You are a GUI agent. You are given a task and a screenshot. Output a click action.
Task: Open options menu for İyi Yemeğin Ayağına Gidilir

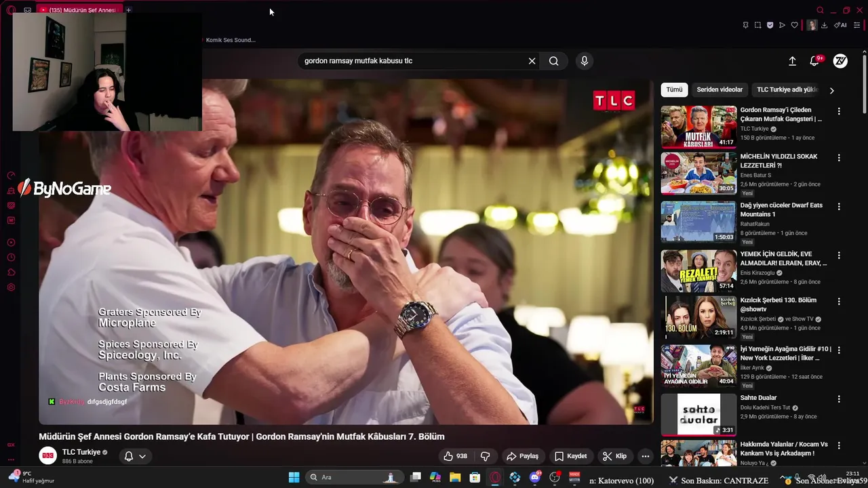(x=839, y=350)
